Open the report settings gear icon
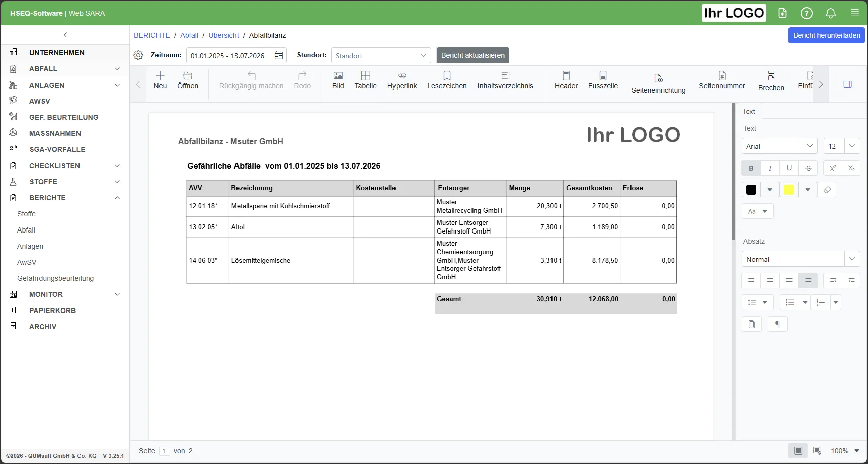868x464 pixels. coord(138,55)
